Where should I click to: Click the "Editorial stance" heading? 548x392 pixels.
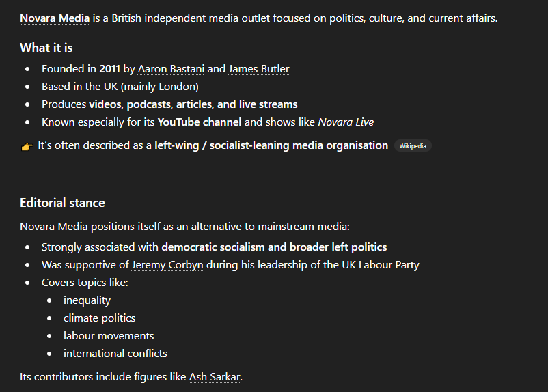tap(62, 203)
